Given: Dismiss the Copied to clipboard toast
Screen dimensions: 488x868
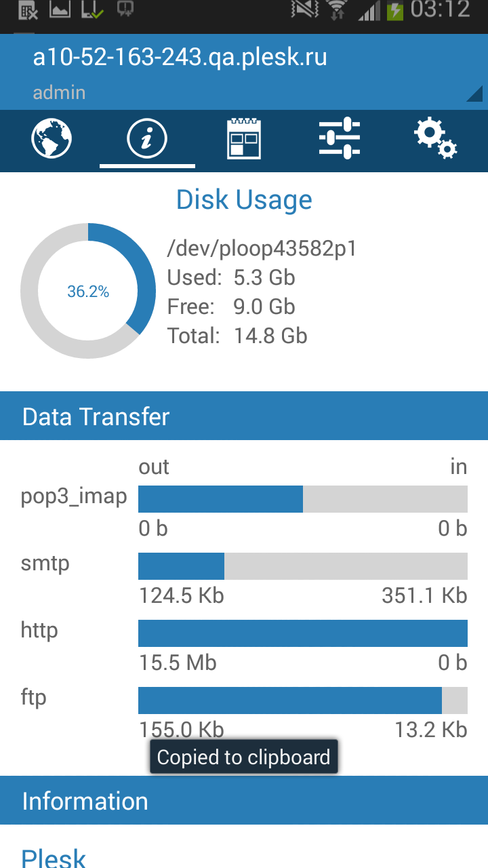Looking at the screenshot, I should click(x=244, y=757).
